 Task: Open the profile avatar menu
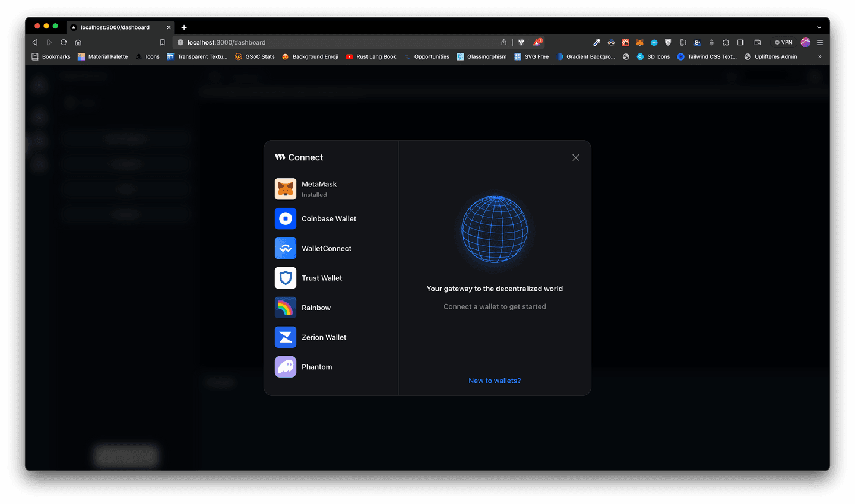pos(806,42)
